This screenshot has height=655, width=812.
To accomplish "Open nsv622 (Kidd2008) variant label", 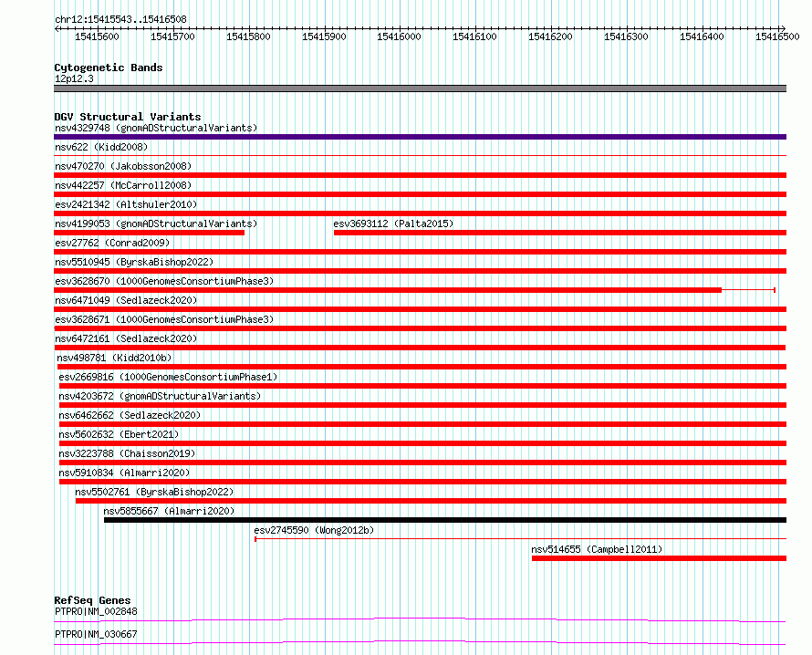I will (x=101, y=147).
